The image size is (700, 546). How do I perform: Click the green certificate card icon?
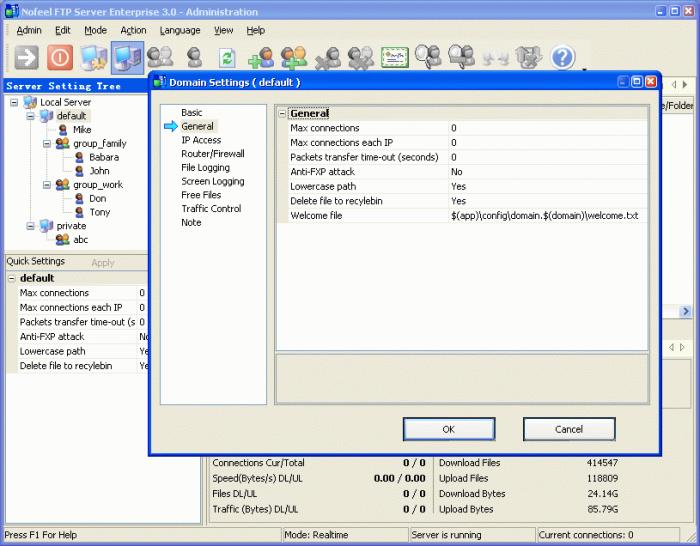click(x=395, y=58)
